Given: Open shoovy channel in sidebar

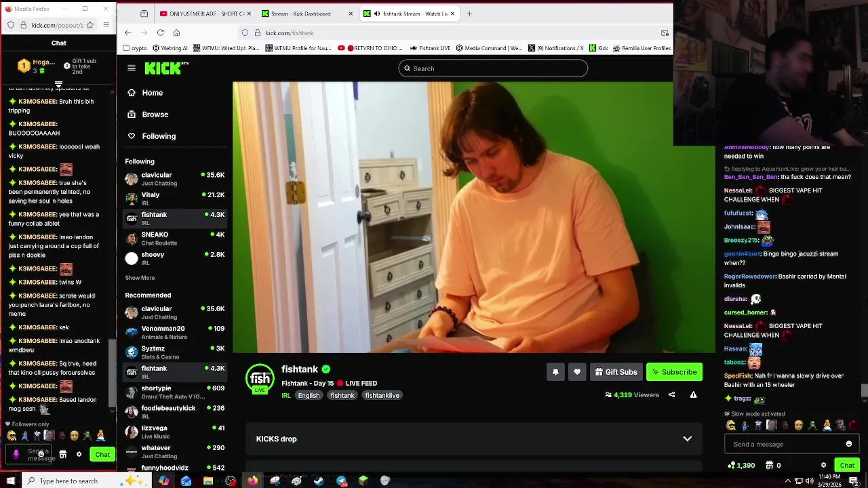Looking at the screenshot, I should point(175,258).
